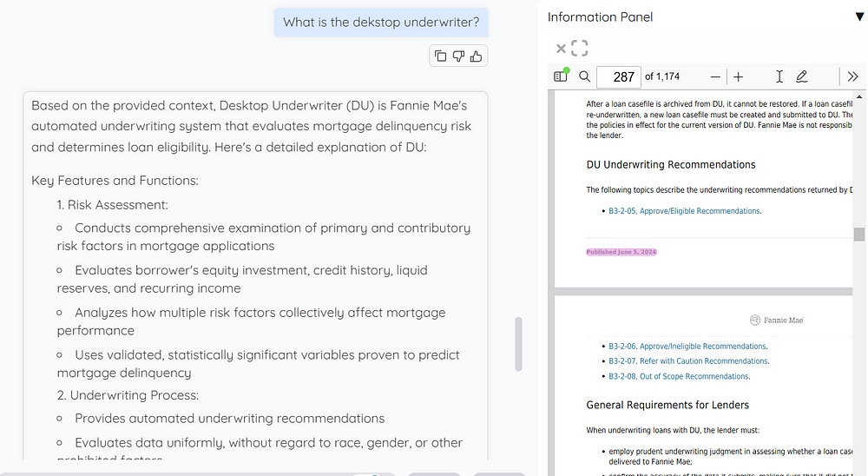This screenshot has width=868, height=476.
Task: Click the highlighted 'Published June 5, 2024' text
Action: click(621, 252)
